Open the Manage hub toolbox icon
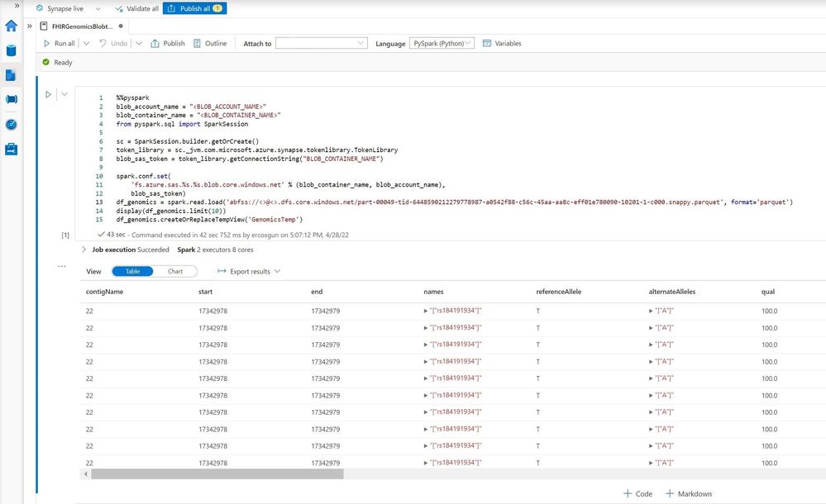The height and width of the screenshot is (504, 826). click(11, 150)
